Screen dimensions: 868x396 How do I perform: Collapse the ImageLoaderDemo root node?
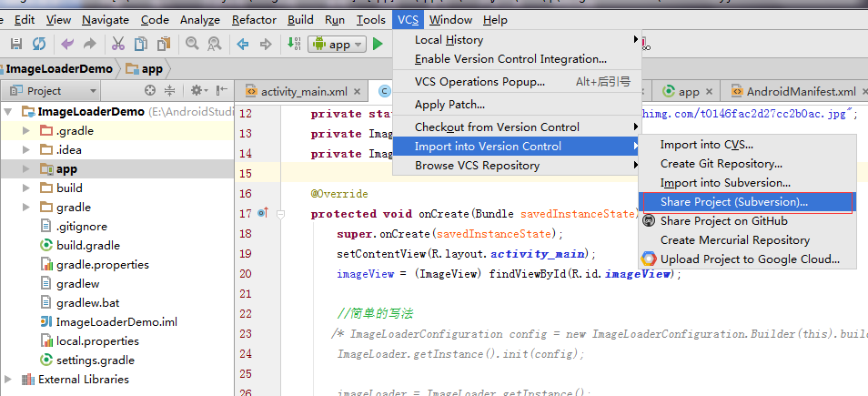[x=8, y=112]
